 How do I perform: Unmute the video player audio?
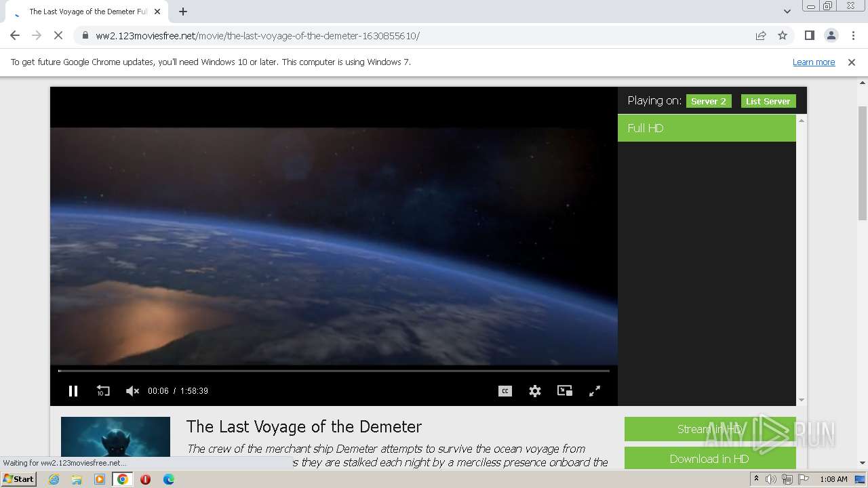(132, 391)
